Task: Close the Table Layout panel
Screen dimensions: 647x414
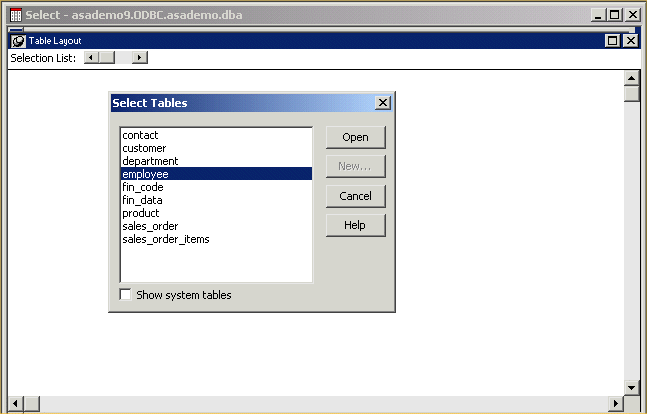Action: point(631,40)
